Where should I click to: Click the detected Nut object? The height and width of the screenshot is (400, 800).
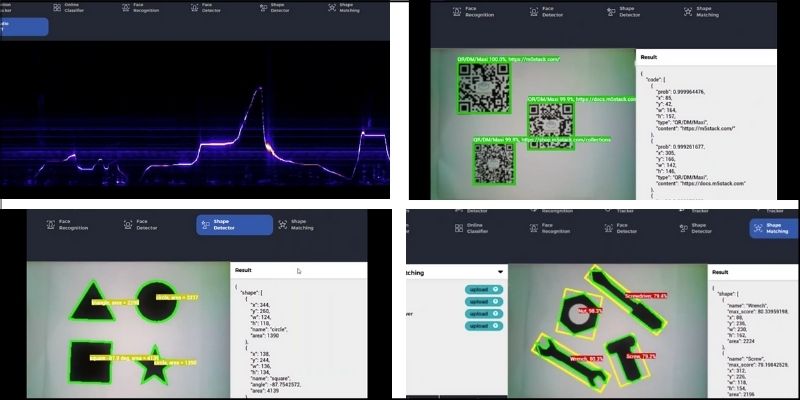coord(578,314)
